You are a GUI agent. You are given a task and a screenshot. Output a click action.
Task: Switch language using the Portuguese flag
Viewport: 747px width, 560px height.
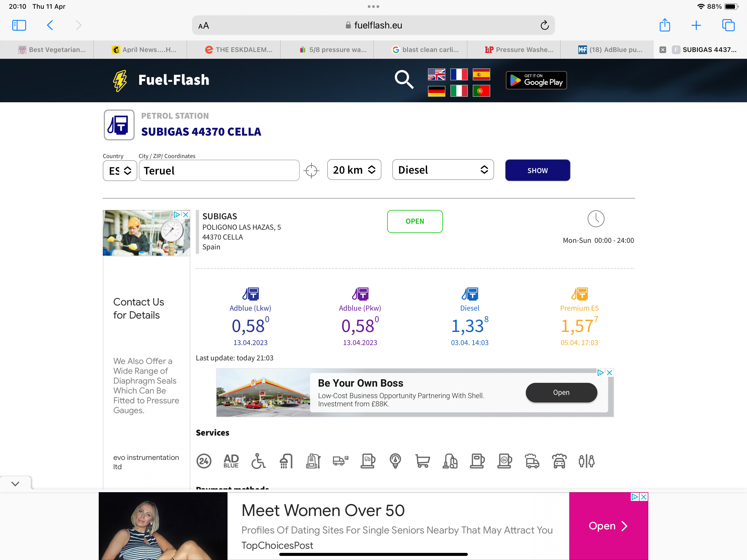coord(481,91)
